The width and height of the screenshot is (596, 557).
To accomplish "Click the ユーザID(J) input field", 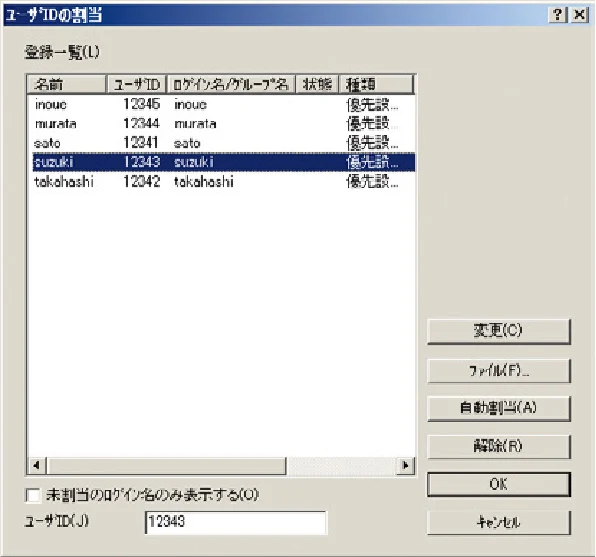I will pos(236,522).
